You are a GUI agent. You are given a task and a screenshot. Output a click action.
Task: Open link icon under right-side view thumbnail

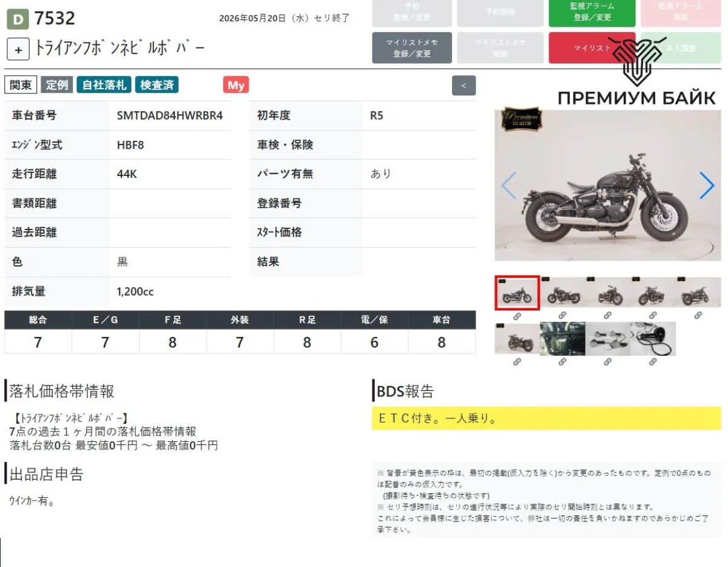562,316
